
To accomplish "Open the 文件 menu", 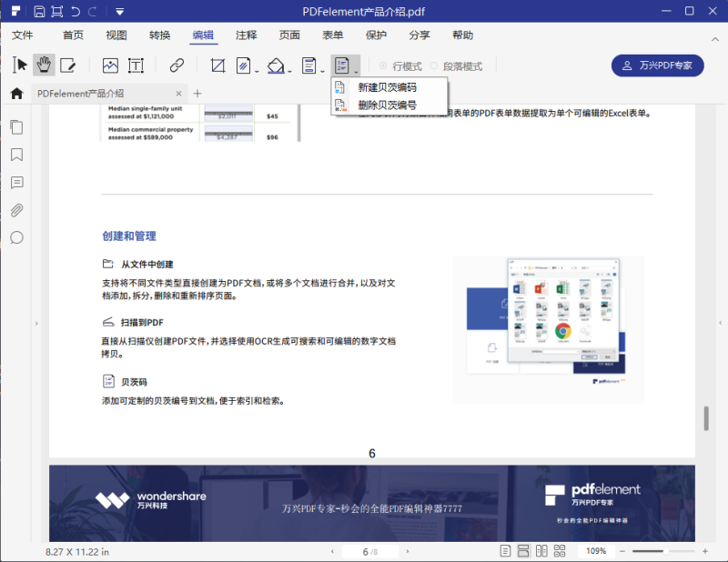I will coord(22,35).
